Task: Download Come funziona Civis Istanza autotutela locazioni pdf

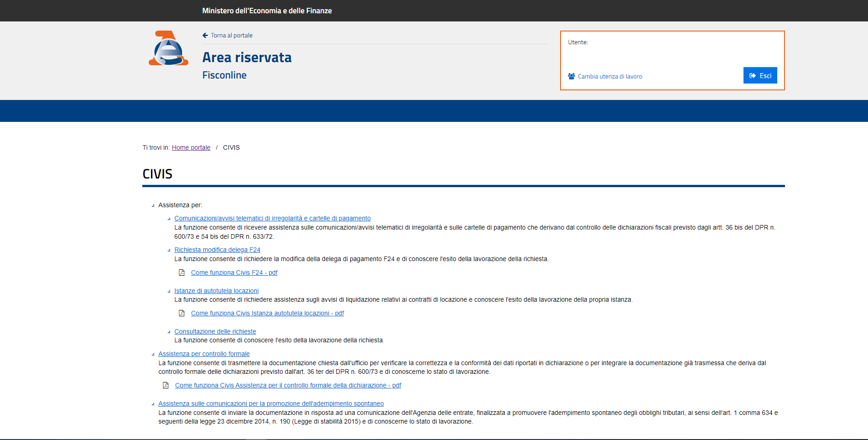Action: pos(267,313)
